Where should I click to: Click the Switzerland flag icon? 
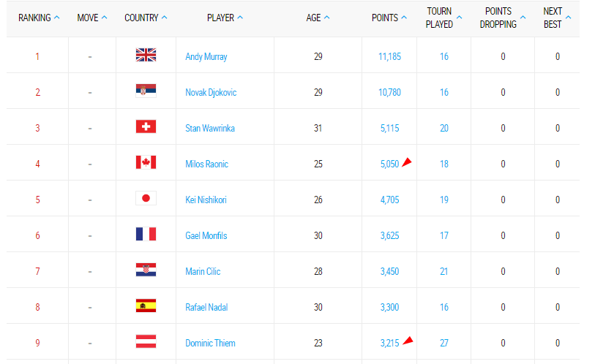pyautogui.click(x=146, y=126)
